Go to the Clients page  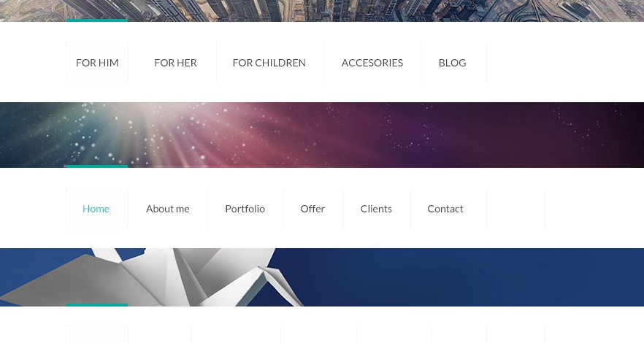click(x=376, y=209)
